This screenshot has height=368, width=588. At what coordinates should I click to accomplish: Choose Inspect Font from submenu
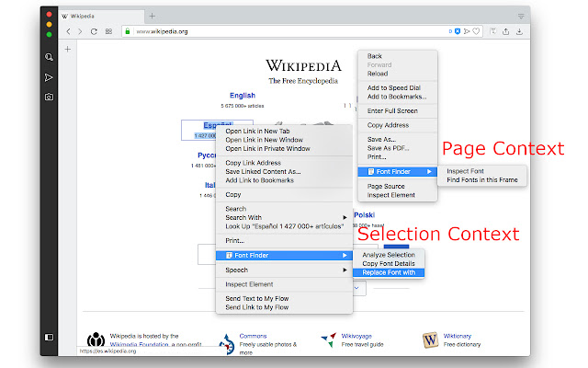tap(467, 171)
